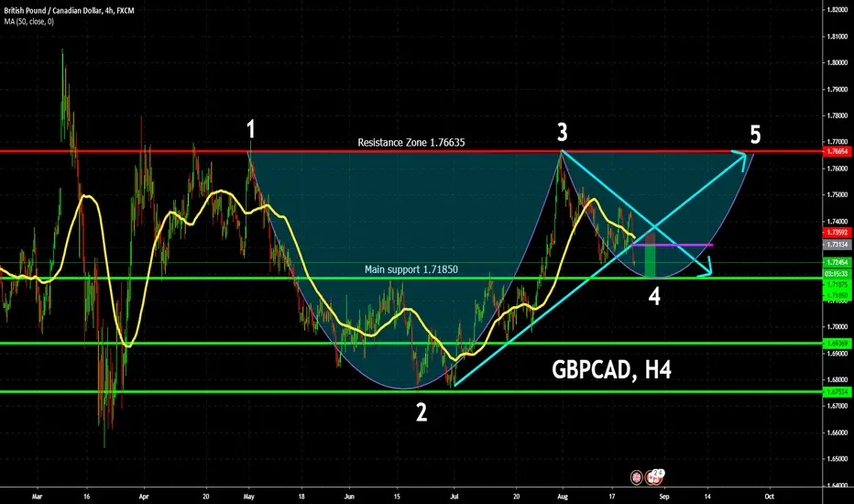
Task: Click the Jul date on time axis
Action: point(454,497)
